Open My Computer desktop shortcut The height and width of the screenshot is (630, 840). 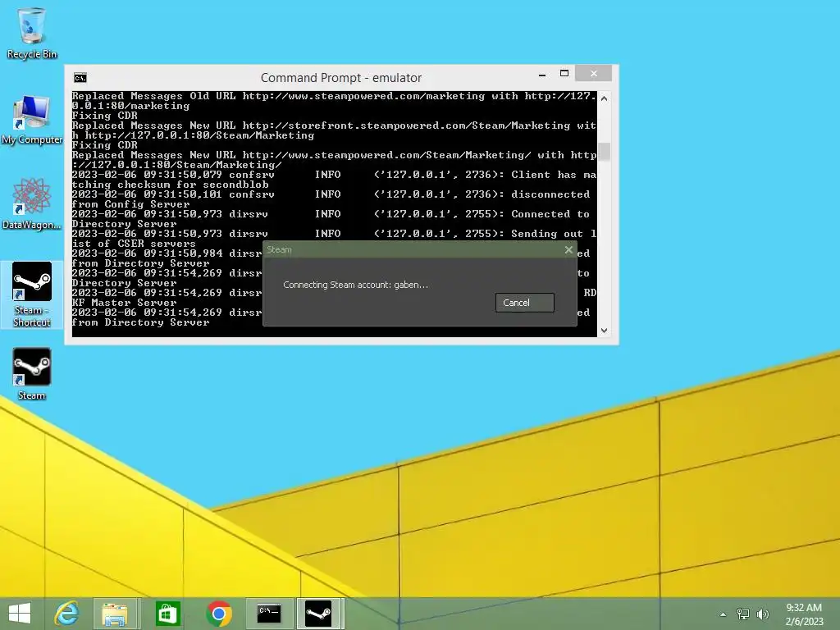pos(32,120)
